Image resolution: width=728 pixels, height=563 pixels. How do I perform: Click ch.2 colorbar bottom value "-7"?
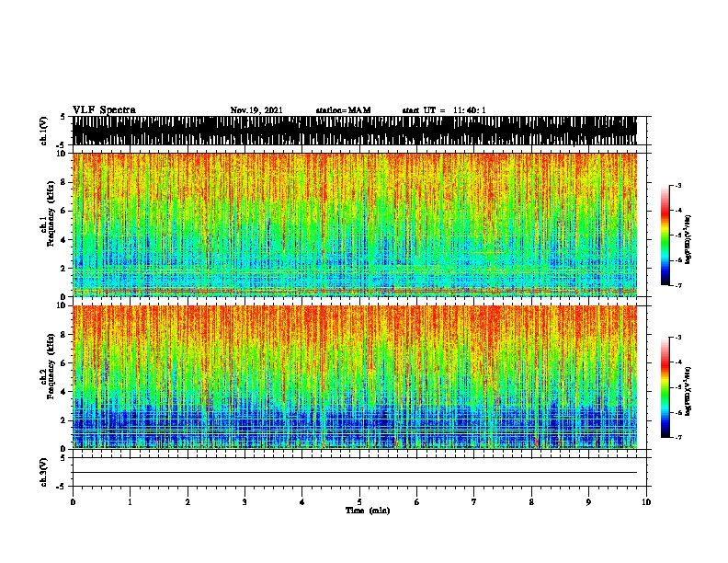(678, 437)
